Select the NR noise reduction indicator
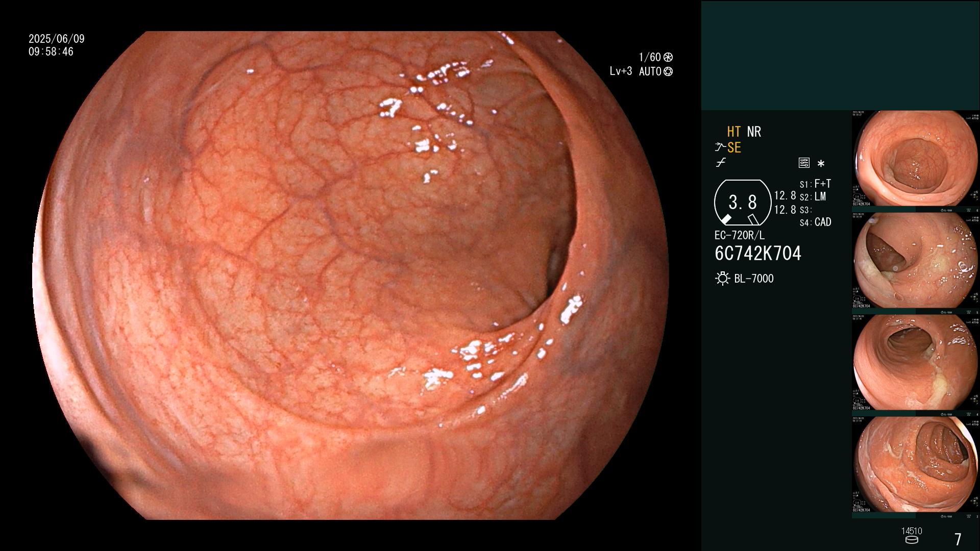 [754, 132]
